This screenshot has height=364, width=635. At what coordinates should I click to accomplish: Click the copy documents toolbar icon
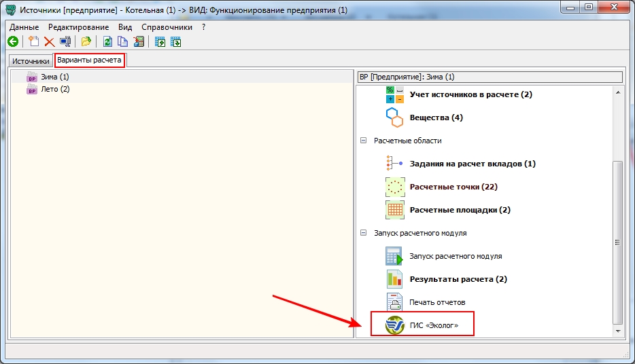(122, 41)
